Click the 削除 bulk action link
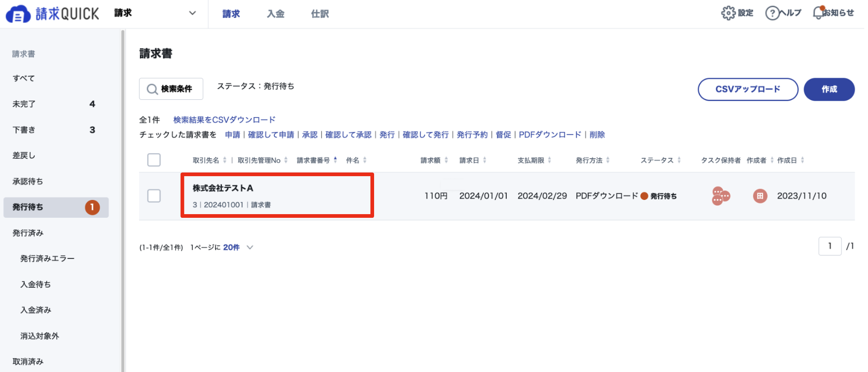The width and height of the screenshot is (868, 372). tap(597, 135)
